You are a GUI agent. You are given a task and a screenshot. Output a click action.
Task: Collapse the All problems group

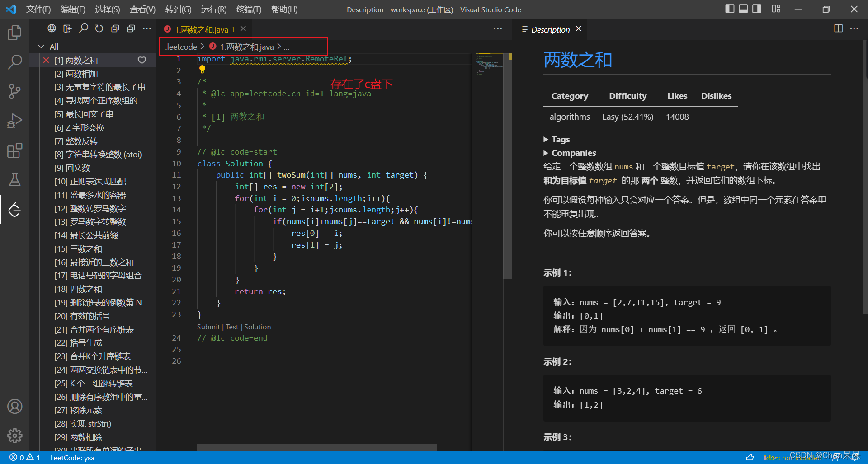coord(41,47)
